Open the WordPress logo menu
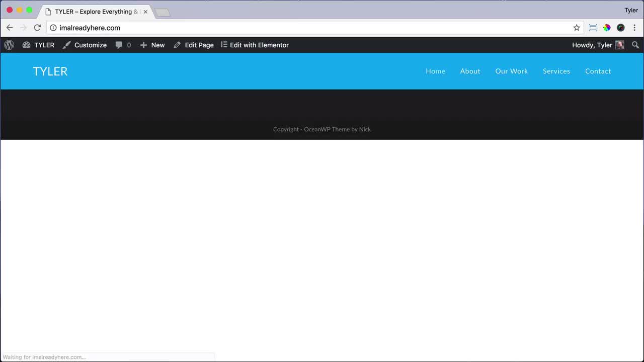Viewport: 644px width, 362px height. tap(9, 45)
